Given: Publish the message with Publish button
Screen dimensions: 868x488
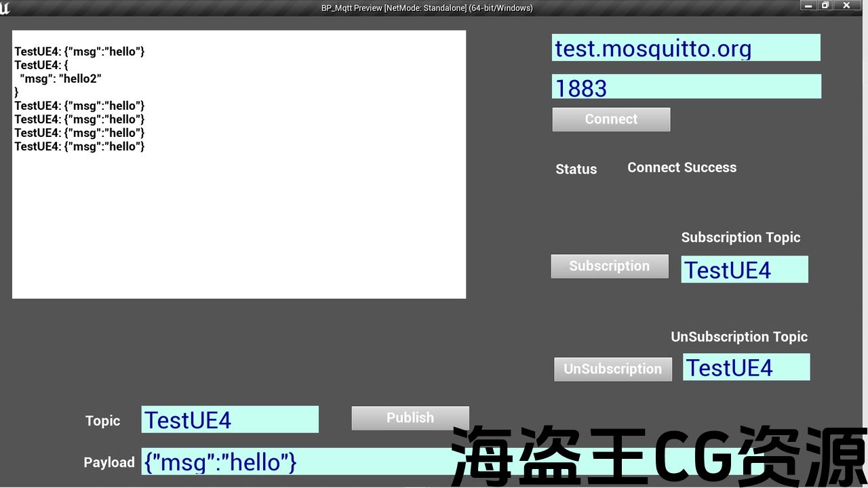Looking at the screenshot, I should [x=410, y=418].
